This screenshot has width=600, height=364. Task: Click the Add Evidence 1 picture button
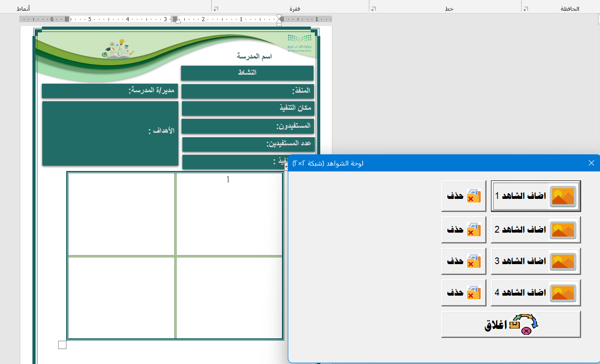pyautogui.click(x=536, y=196)
